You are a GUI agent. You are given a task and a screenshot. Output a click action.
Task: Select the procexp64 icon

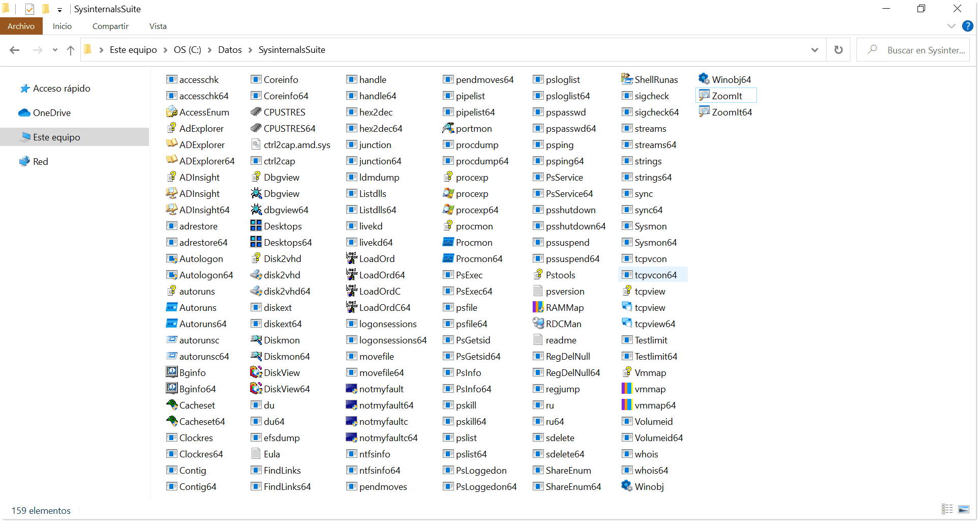coord(448,210)
